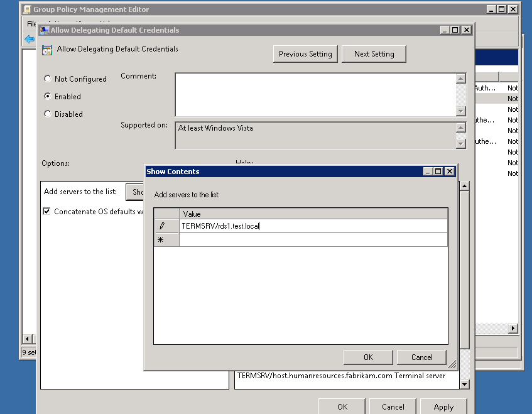Close the Group Policy Management Editor window
The height and width of the screenshot is (414, 532).
[514, 9]
